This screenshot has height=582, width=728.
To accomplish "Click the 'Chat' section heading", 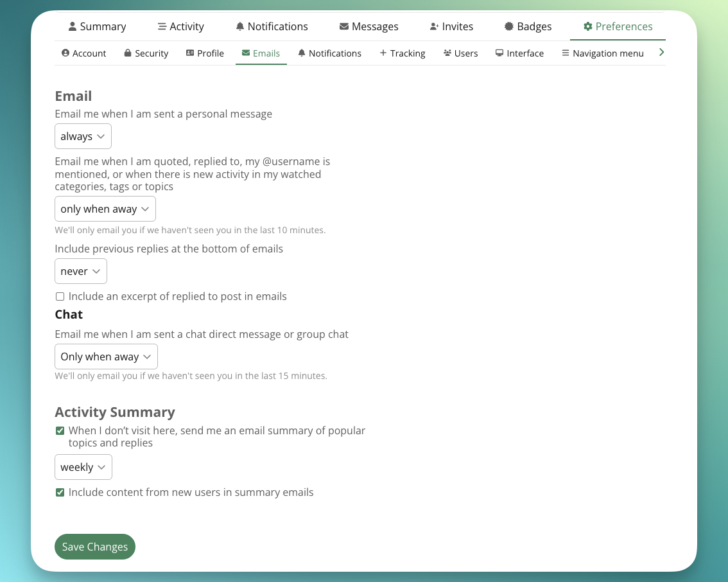I will point(69,315).
